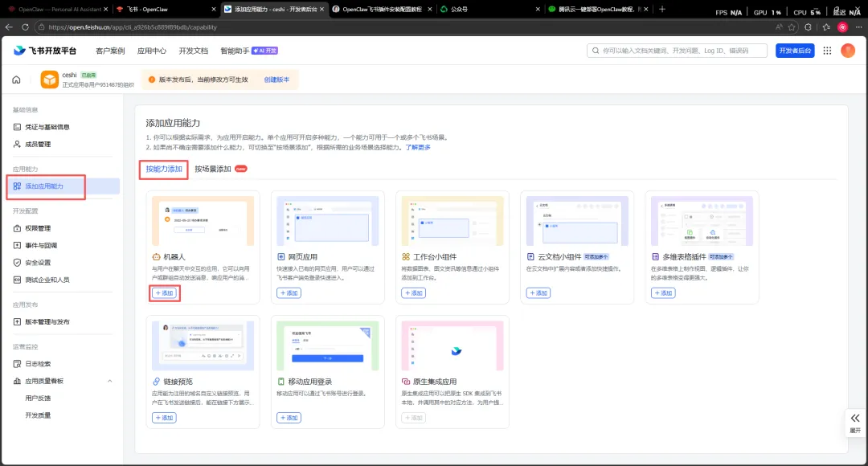Click the 开发者后台 button
The image size is (868, 466).
795,51
